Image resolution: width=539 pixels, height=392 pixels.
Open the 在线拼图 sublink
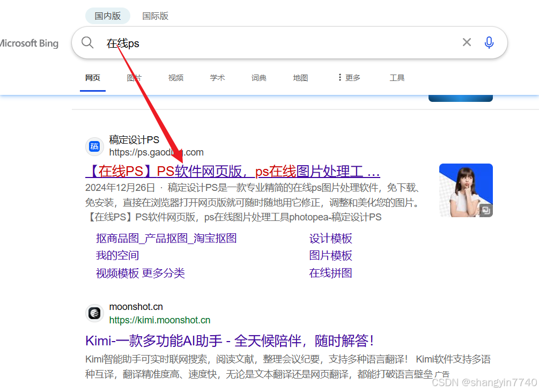(331, 273)
